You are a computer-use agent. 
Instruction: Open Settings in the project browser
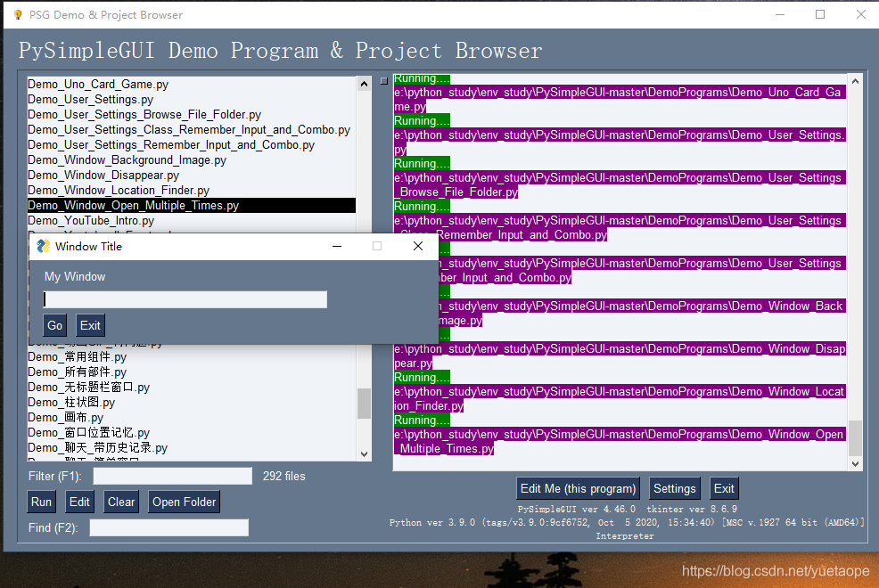[x=674, y=488]
